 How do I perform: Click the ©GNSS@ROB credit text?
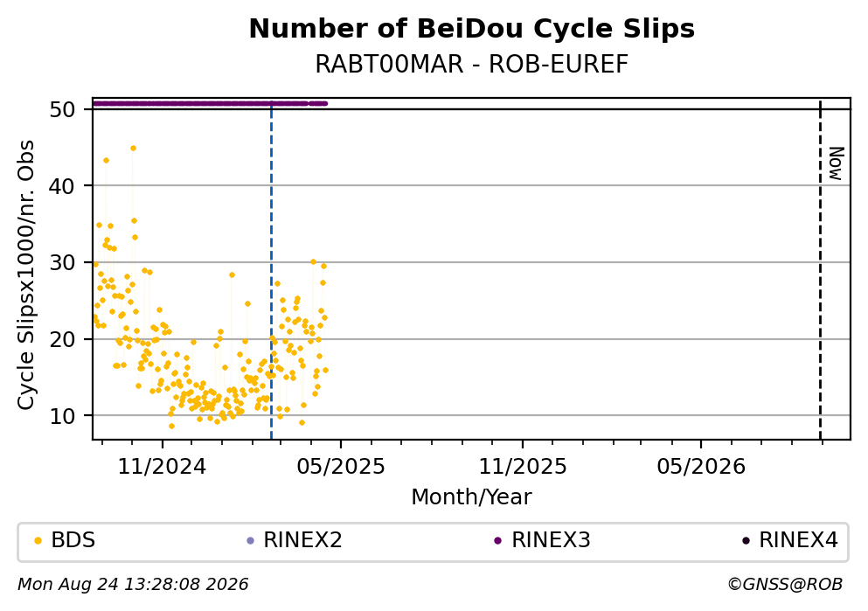785,585
